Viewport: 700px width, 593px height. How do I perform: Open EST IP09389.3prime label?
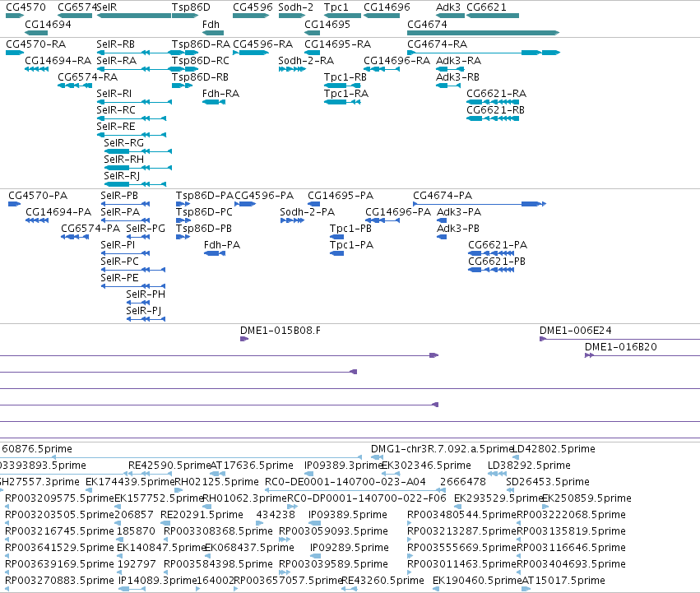(344, 466)
